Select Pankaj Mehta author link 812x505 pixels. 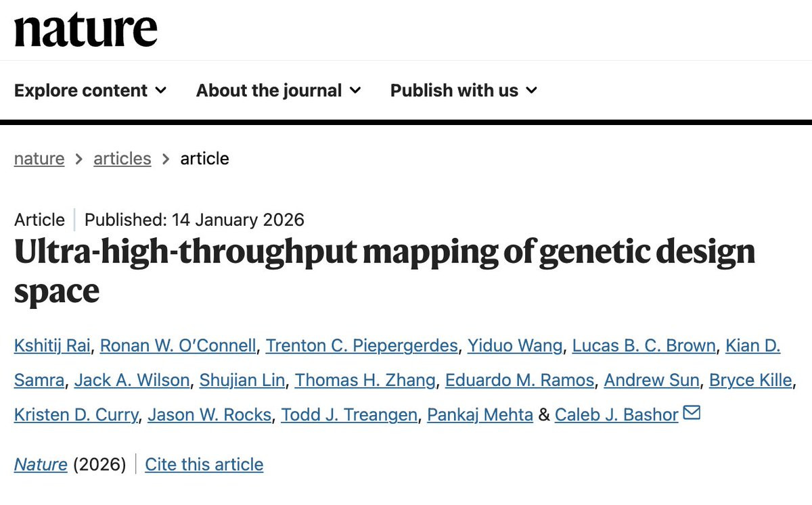tap(480, 414)
